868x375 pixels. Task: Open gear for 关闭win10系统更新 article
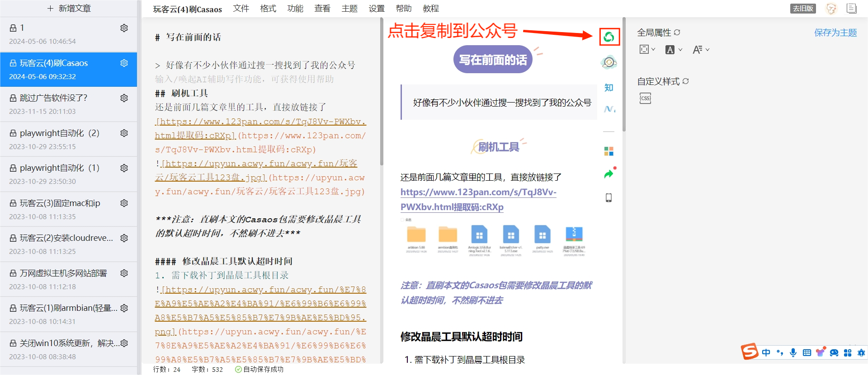124,343
